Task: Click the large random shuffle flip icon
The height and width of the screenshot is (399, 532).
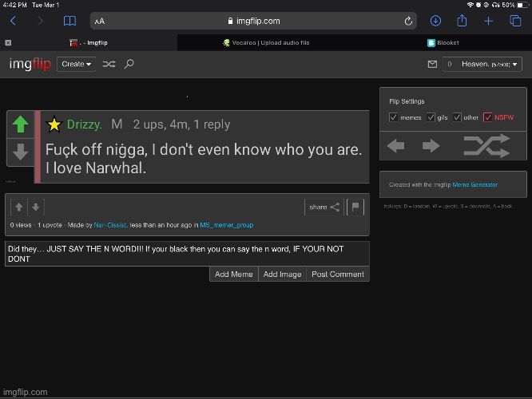Action: [487, 146]
